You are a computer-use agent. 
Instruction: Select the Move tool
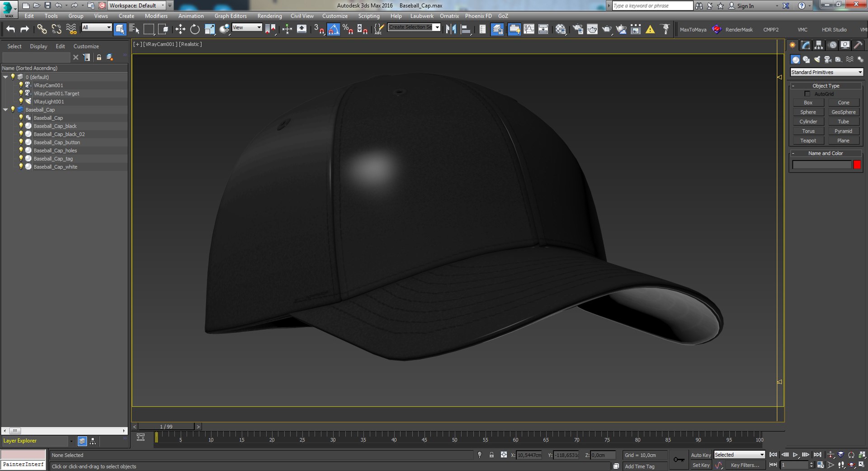[180, 29]
